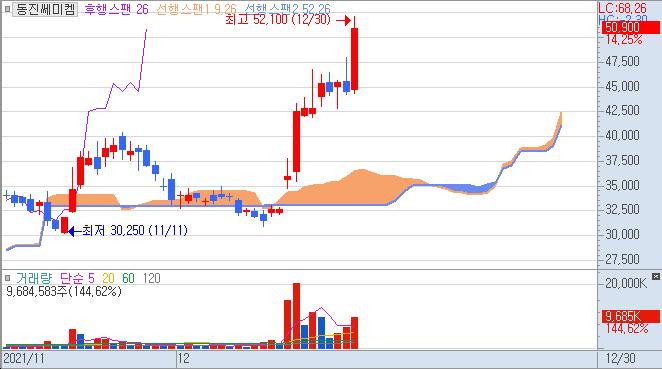Click the red 50,900 current price tag

630,27
